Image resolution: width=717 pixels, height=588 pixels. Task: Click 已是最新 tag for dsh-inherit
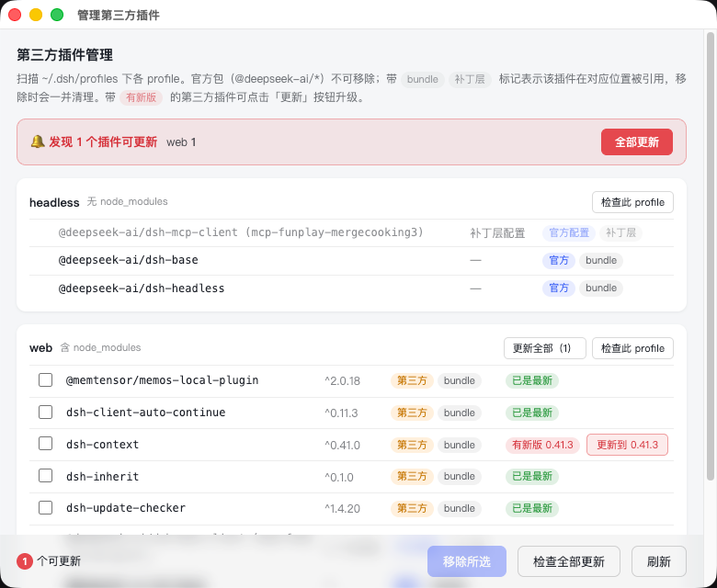(x=532, y=476)
